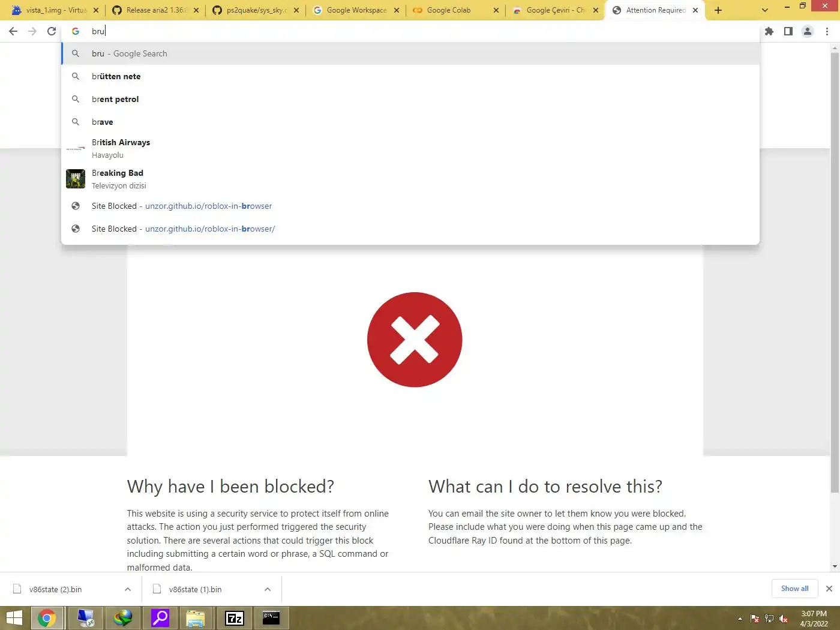Viewport: 840px width, 630px height.
Task: Open Chrome three-dot menu
Action: pyautogui.click(x=827, y=31)
